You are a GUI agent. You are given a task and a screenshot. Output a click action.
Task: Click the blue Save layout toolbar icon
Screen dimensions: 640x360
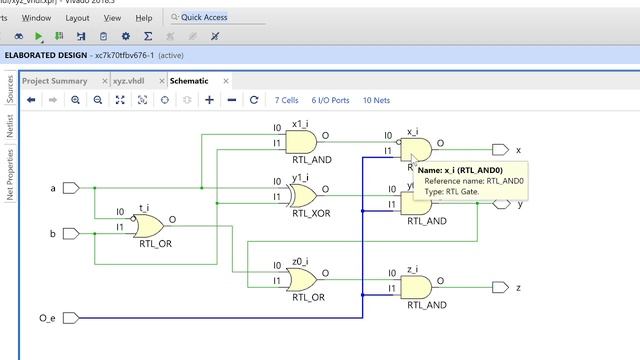click(x=81, y=36)
